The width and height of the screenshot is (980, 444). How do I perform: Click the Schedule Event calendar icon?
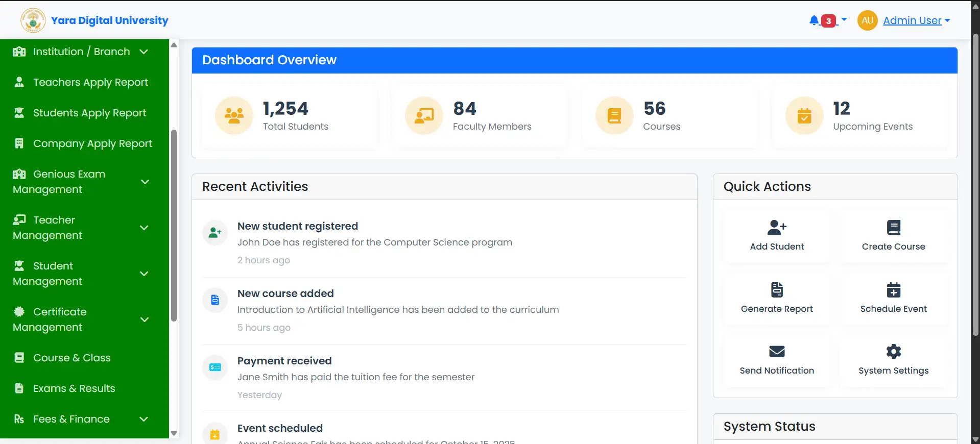(x=894, y=290)
